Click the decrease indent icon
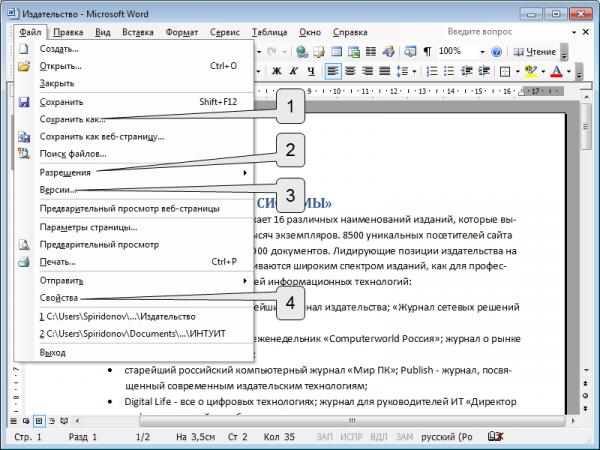The width and height of the screenshot is (600, 450). pyautogui.click(x=467, y=71)
